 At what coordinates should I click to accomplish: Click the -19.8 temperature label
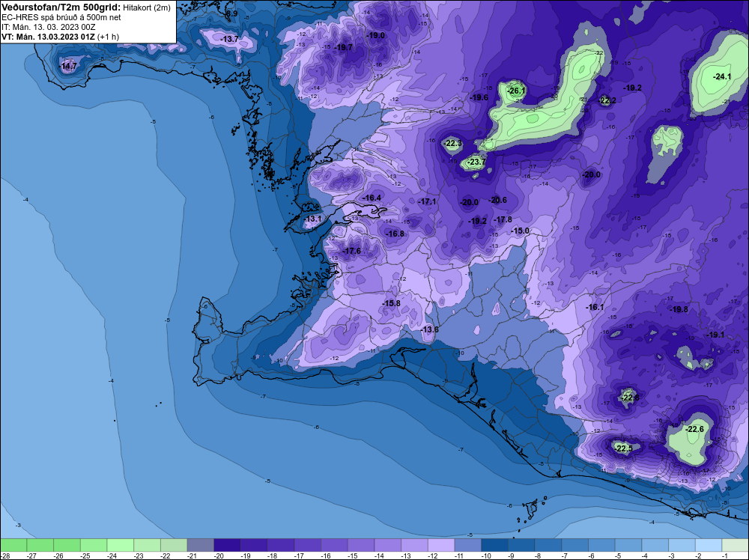point(679,309)
